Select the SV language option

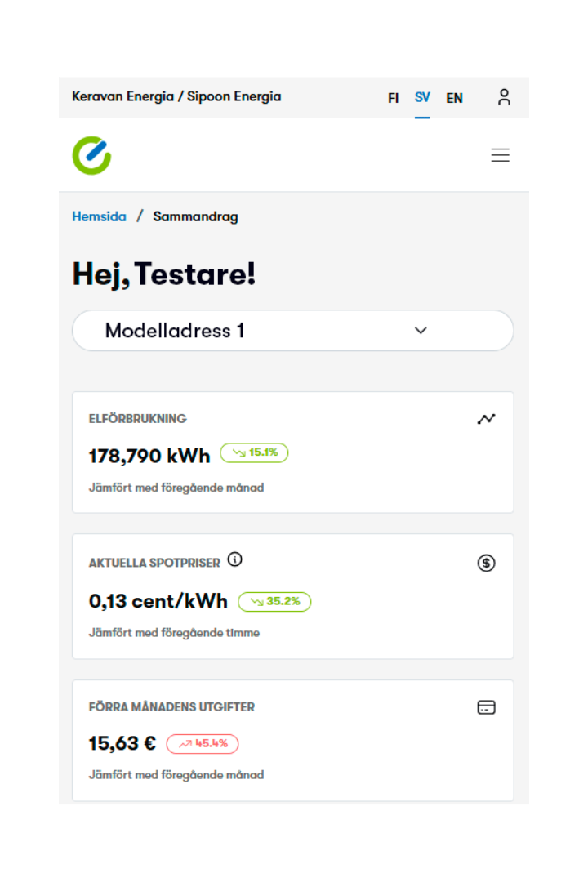click(422, 98)
